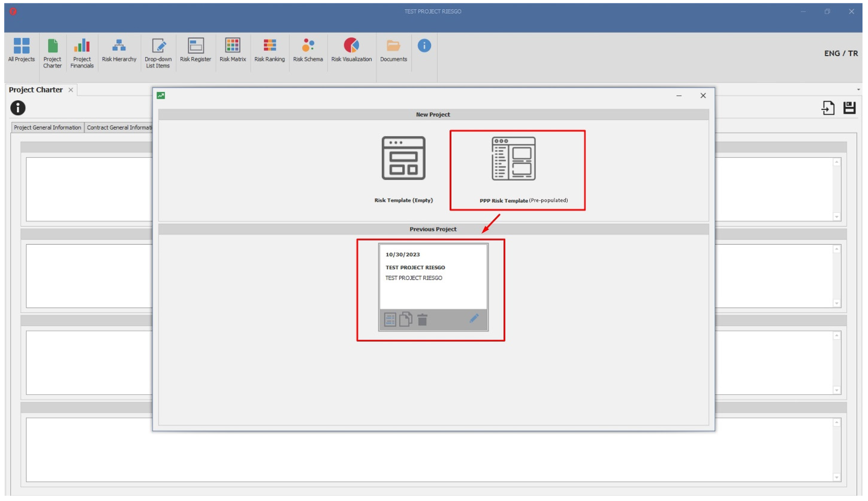Switch to Contract General Information tab
Viewport: 868px width, 501px height.
(x=118, y=128)
